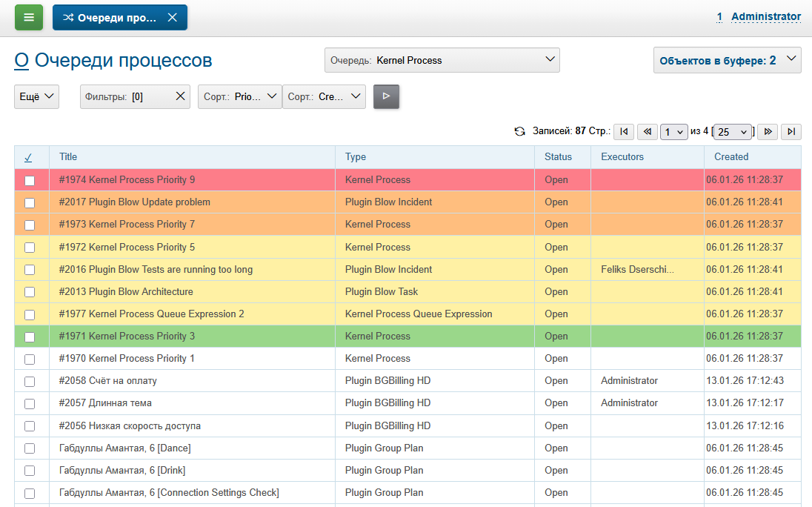The height and width of the screenshot is (507, 812).
Task: Open the Объектов в буфере dropdown
Action: click(727, 60)
